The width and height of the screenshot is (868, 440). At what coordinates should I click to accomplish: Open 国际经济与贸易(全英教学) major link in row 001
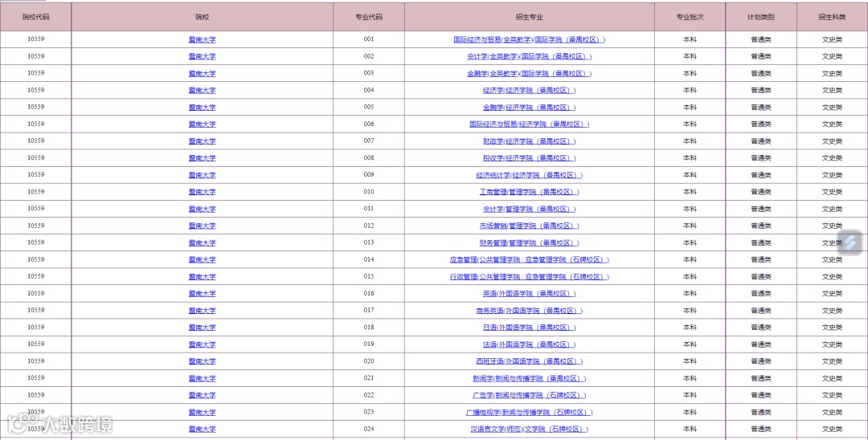click(x=529, y=40)
